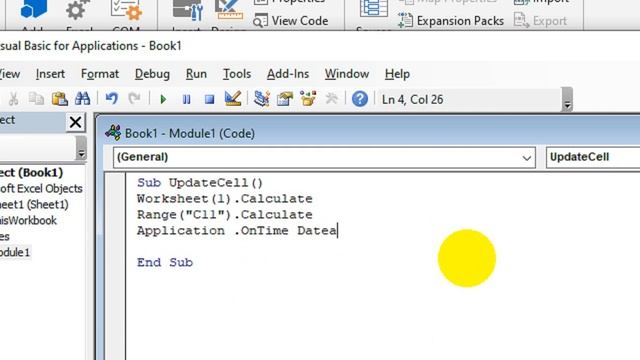Image resolution: width=640 pixels, height=360 pixels.
Task: Click the Paste clipboard icon
Action: [x=60, y=99]
